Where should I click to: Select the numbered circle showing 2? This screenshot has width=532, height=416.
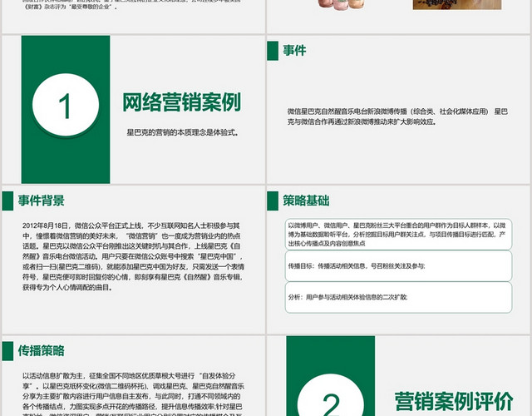331,396
